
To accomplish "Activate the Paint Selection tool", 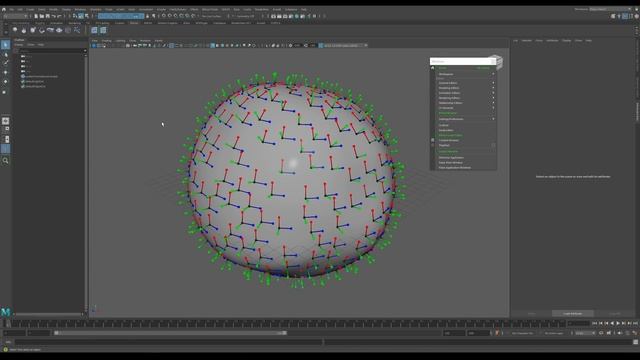I will pyautogui.click(x=5, y=62).
